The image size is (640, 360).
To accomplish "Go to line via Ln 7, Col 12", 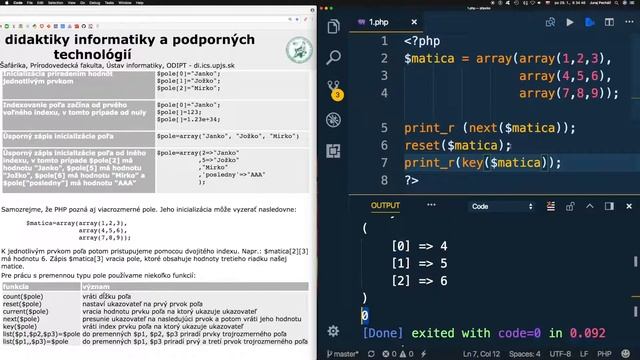I will coord(481,353).
